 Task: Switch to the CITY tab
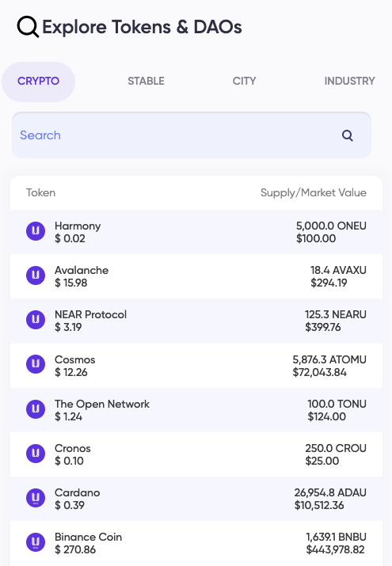[x=245, y=81]
